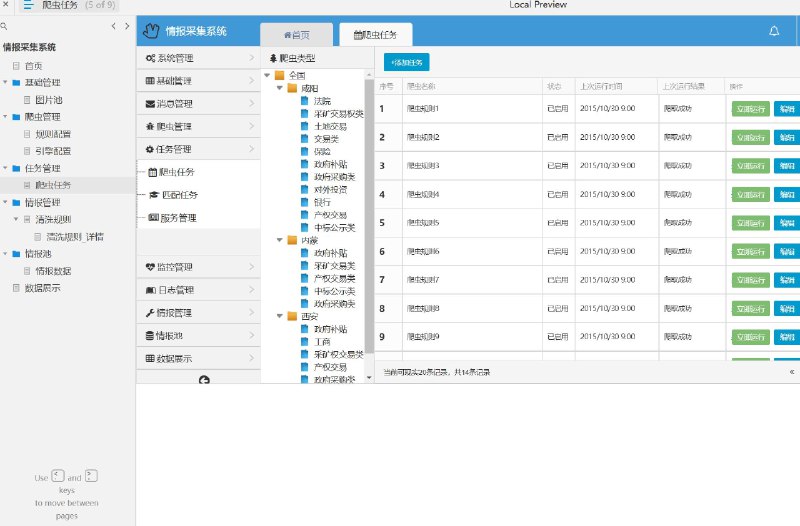Run row 9 task immediately with green button

751,337
